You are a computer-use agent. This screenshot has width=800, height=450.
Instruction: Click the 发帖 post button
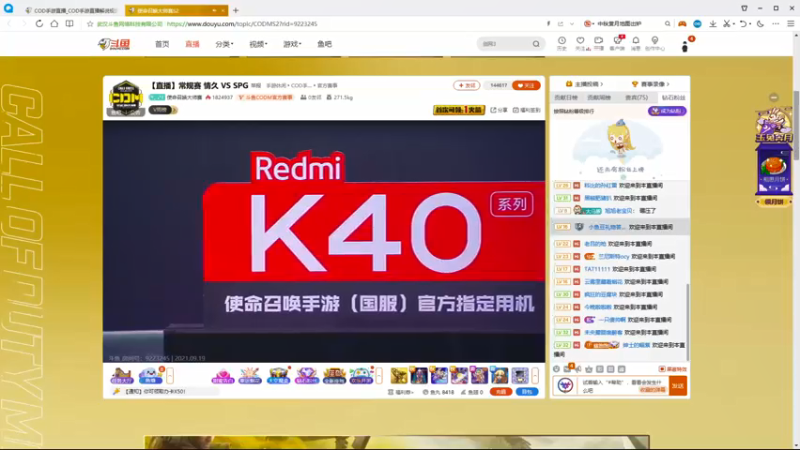[466, 86]
